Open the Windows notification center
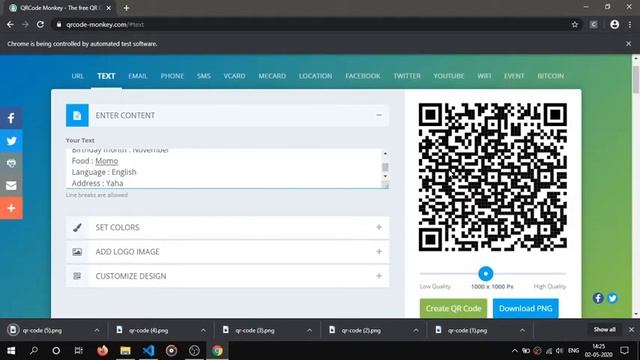Viewport: 640px width, 360px height. (x=624, y=350)
